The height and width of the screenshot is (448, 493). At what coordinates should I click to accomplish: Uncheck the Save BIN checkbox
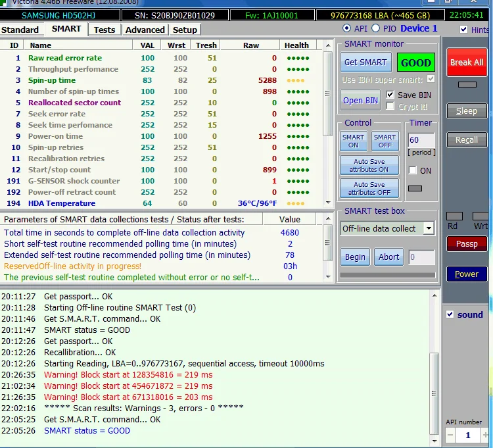(390, 95)
